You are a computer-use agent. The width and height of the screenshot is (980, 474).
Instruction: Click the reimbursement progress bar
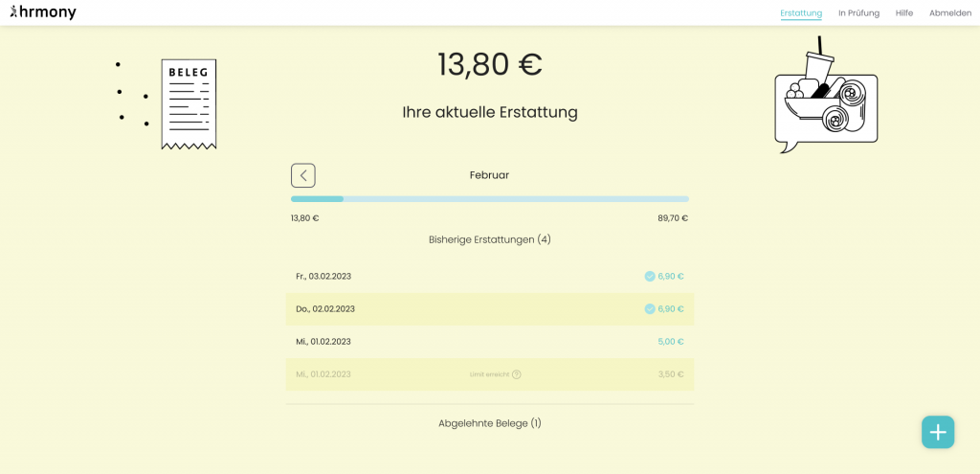[x=489, y=199]
